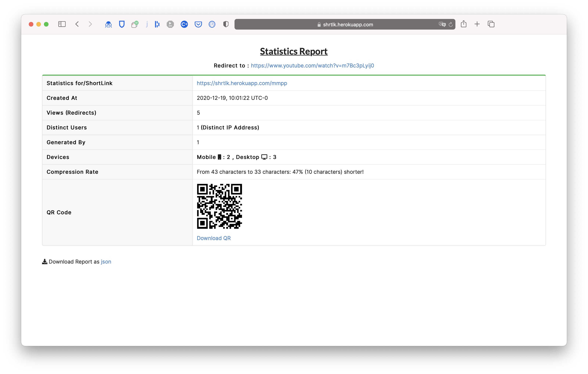Click the QR code image

[x=219, y=206]
